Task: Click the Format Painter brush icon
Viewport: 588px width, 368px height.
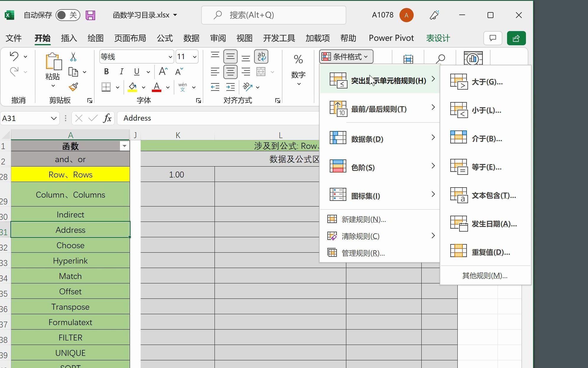Action: coord(73,87)
